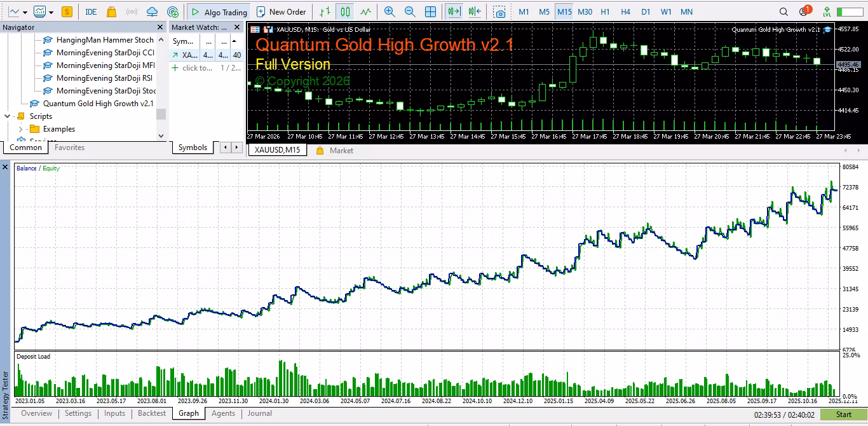Select MorningEvening StarDoji CCI expert
The width and height of the screenshot is (868, 426).
click(105, 52)
